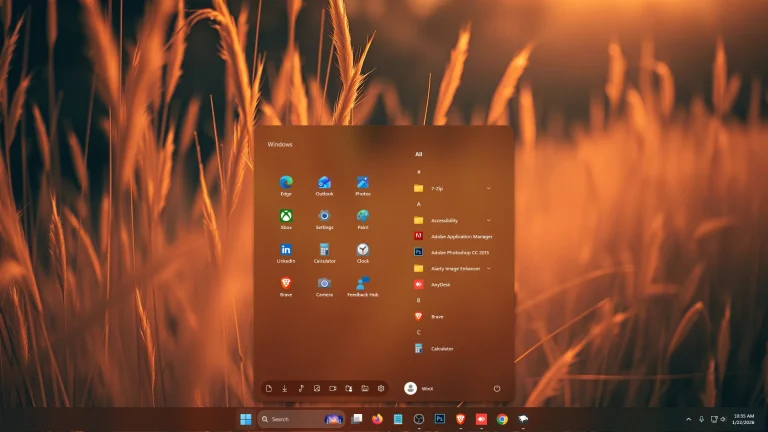Open Google Chrome from the taskbar
Screen dimensions: 768x432
502,419
